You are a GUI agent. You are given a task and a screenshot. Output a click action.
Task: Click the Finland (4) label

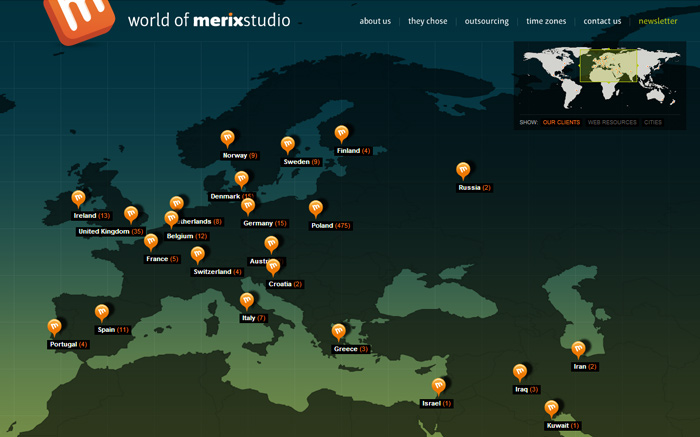(x=354, y=151)
